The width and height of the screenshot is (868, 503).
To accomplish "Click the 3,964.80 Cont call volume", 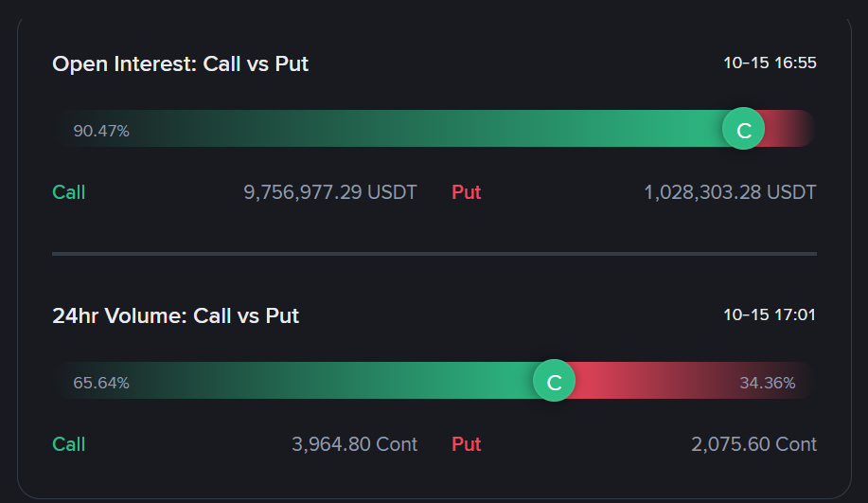I will click(x=354, y=444).
